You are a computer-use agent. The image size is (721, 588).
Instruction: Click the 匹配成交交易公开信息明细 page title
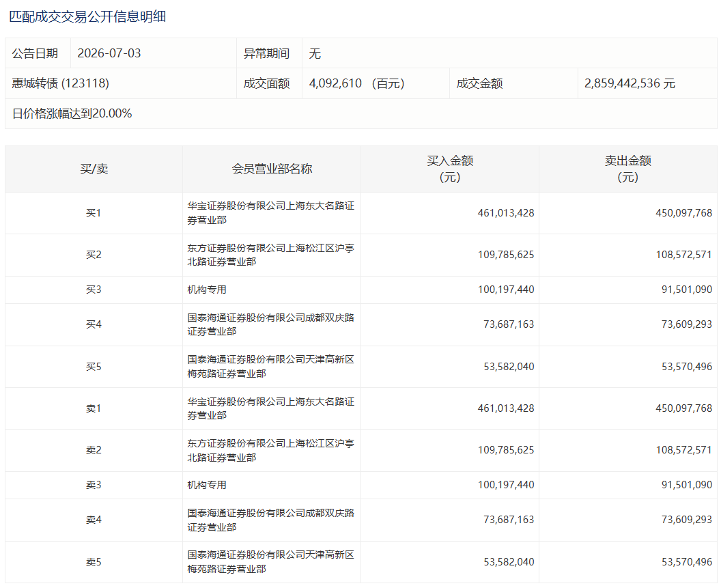(87, 17)
